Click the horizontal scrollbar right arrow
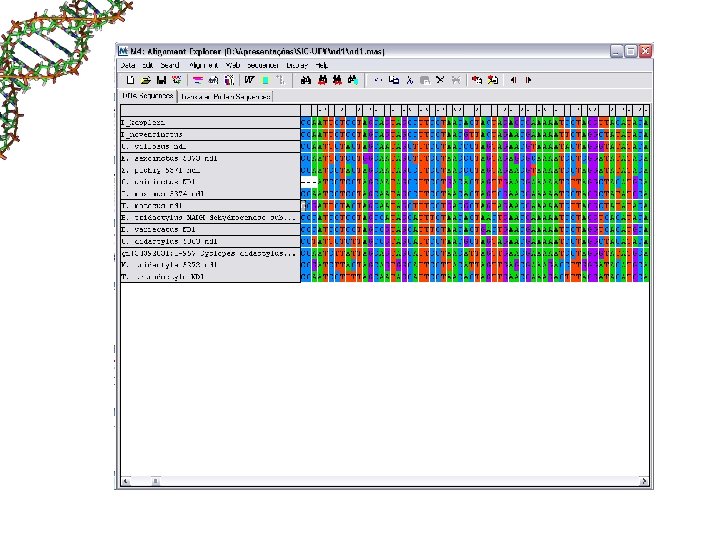The height and width of the screenshot is (540, 720). coord(644,481)
